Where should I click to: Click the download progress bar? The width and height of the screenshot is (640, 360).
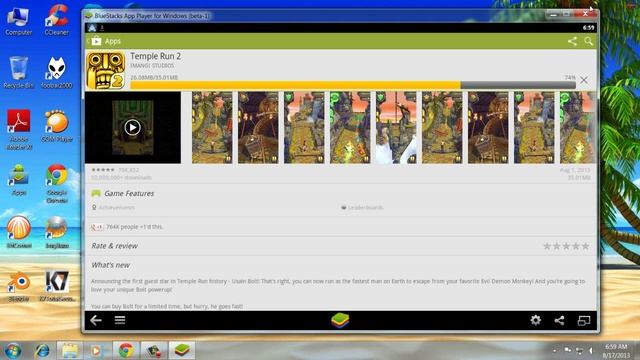(353, 85)
